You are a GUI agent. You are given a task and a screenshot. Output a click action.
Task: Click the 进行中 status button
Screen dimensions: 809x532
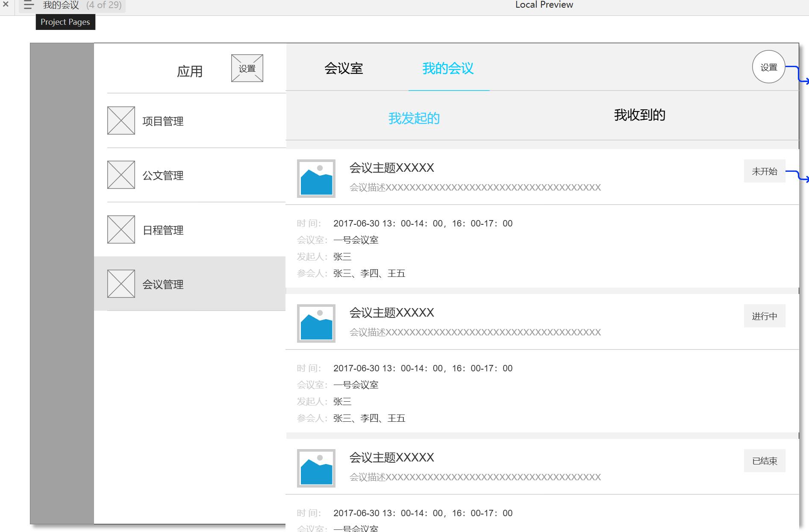[x=765, y=316]
